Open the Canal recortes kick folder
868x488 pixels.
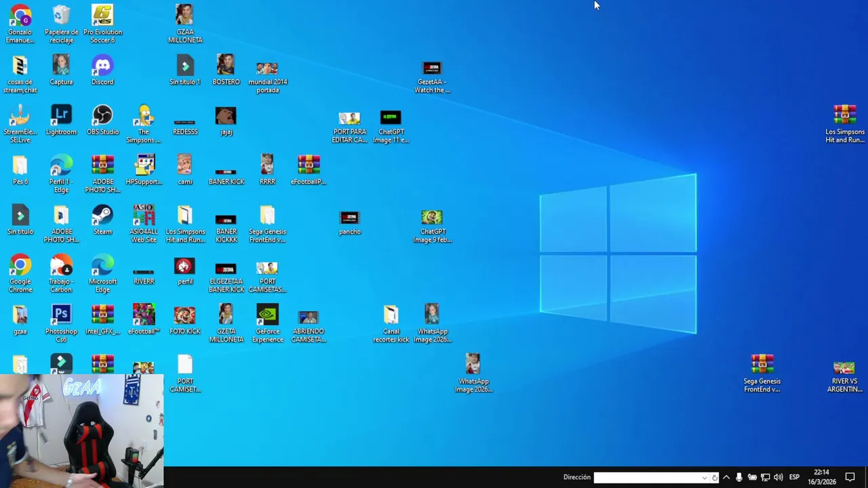(391, 323)
